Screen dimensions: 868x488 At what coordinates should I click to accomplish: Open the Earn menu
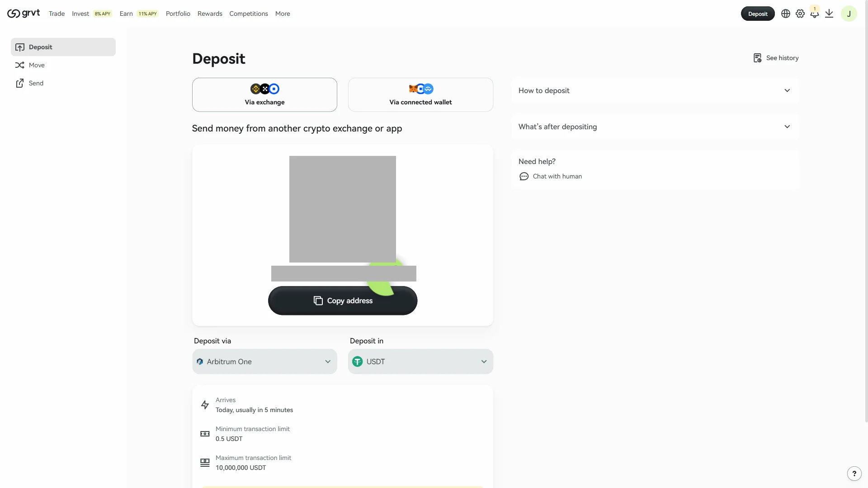point(126,14)
